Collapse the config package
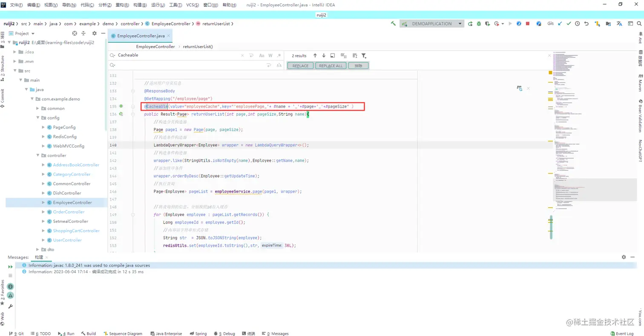 tap(38, 118)
